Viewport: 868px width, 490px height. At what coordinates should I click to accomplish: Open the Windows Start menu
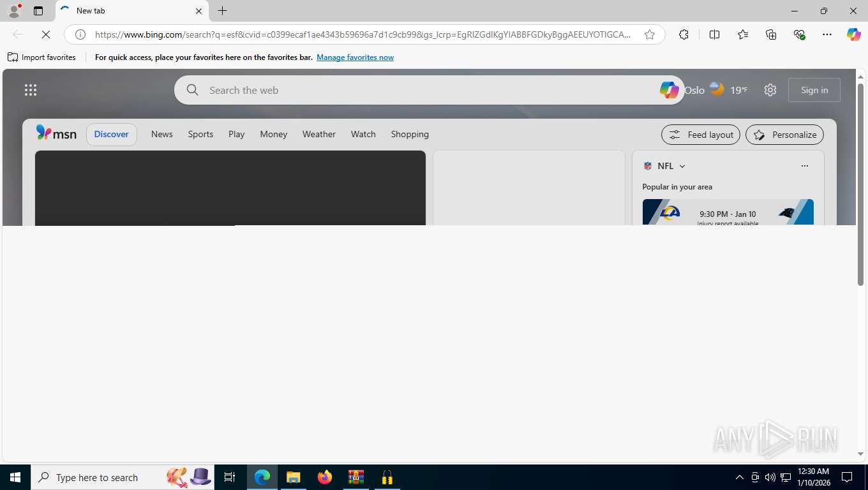(x=15, y=477)
